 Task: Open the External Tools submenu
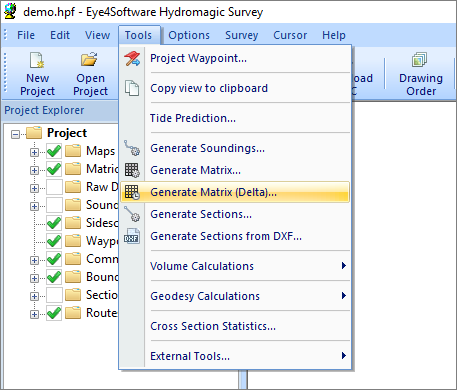pos(235,356)
